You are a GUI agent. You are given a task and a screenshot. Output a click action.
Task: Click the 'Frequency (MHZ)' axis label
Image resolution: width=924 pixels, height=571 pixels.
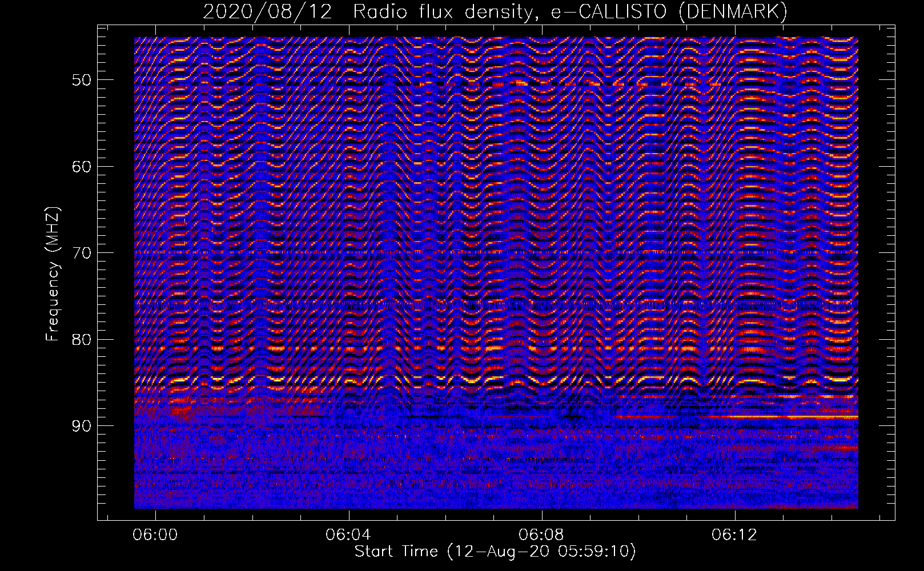click(53, 274)
